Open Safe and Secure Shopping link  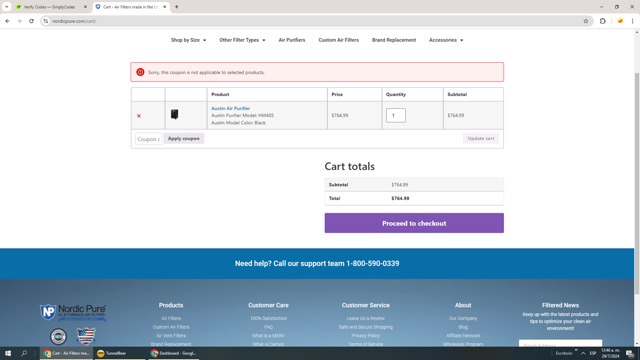tap(365, 327)
